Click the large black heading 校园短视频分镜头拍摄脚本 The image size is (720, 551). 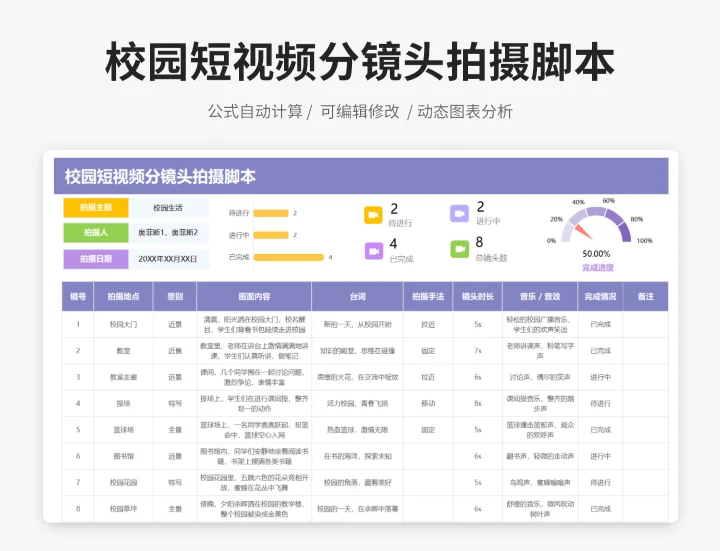click(360, 62)
